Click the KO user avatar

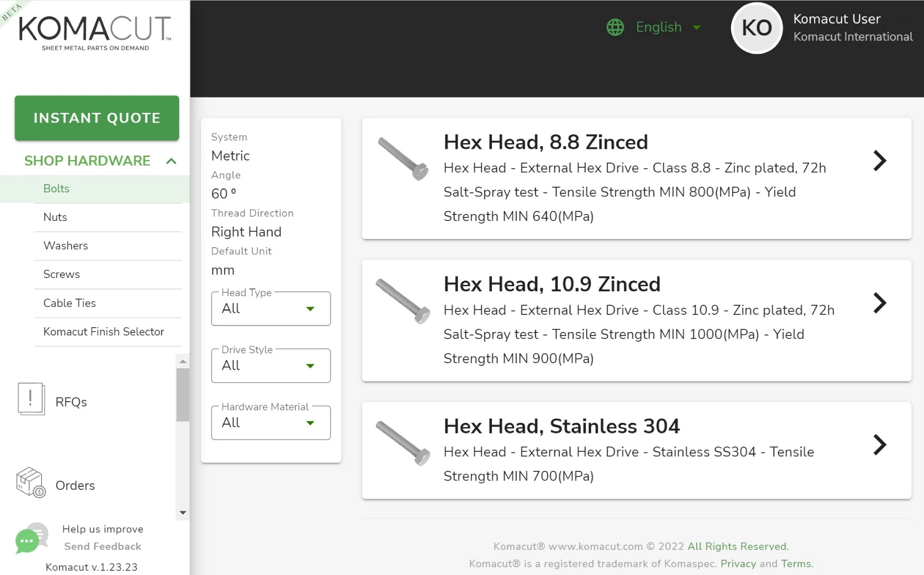pos(756,28)
